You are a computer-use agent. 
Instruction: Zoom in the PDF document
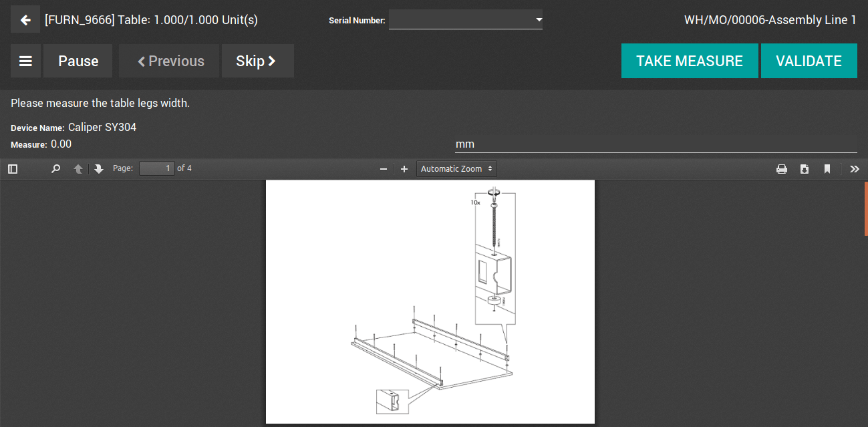[404, 169]
